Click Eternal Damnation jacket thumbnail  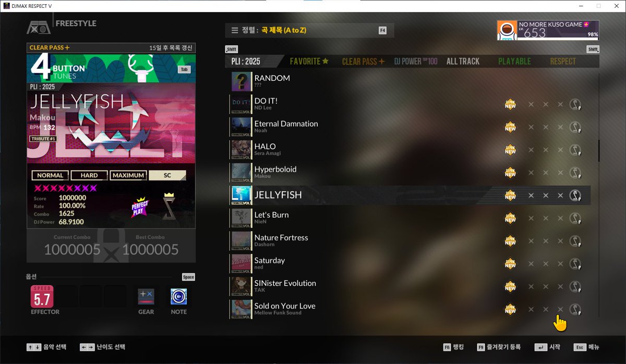click(x=241, y=127)
